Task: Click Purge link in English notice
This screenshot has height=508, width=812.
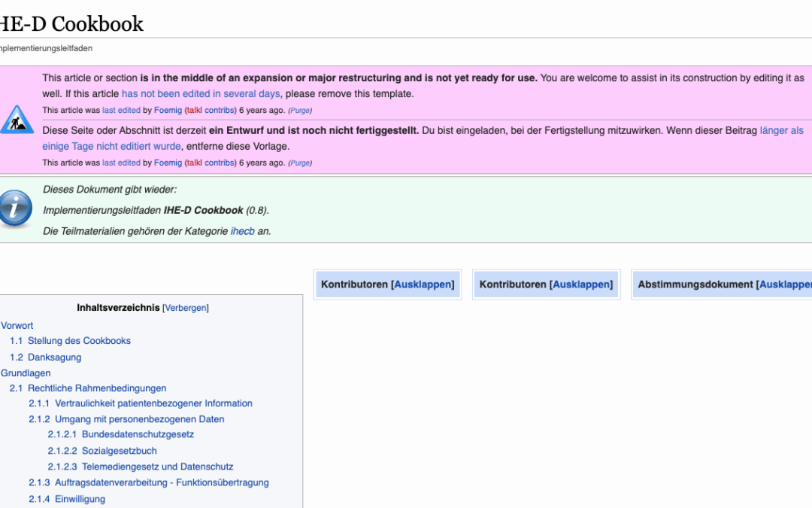Action: pos(300,111)
